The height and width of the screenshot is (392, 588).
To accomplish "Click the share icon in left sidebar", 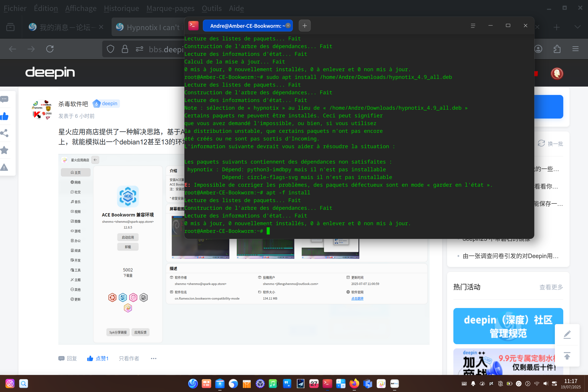I will pyautogui.click(x=4, y=133).
